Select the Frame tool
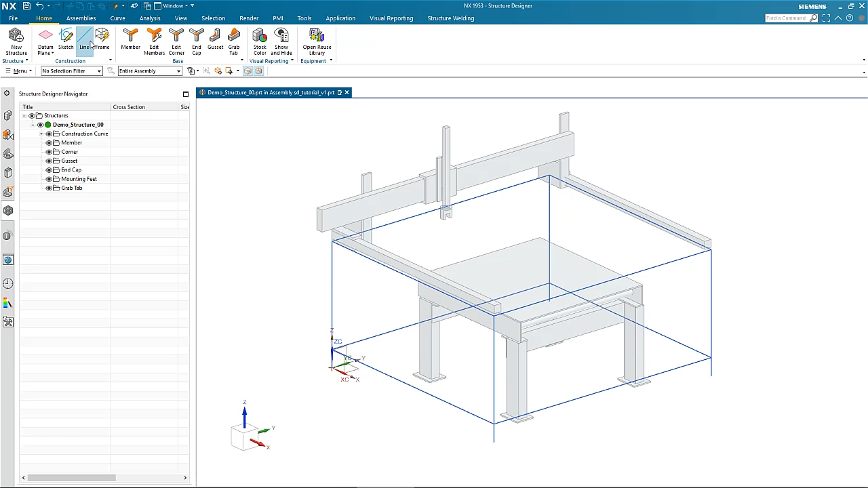This screenshot has width=868, height=488. [x=102, y=39]
